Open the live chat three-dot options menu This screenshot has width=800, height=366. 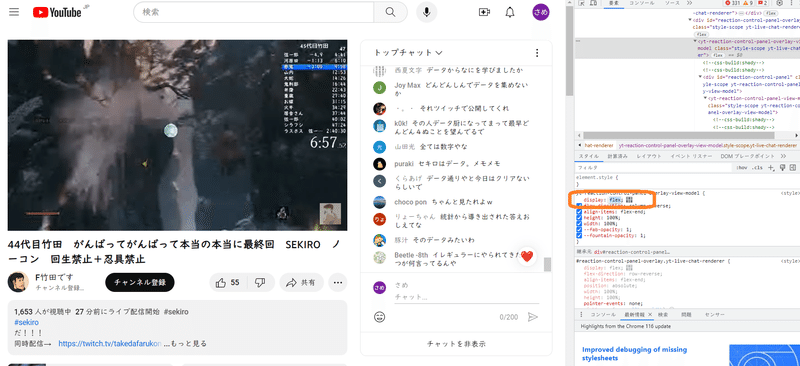pos(537,53)
